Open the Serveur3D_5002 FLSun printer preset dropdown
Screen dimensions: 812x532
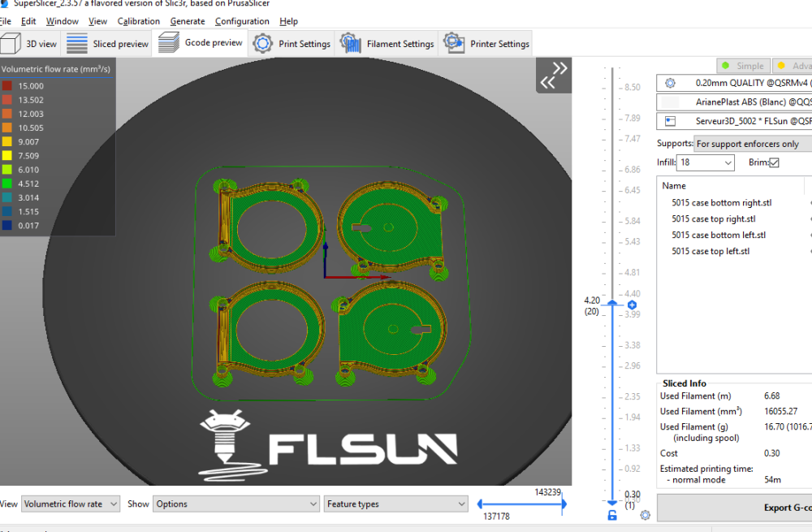pyautogui.click(x=734, y=121)
